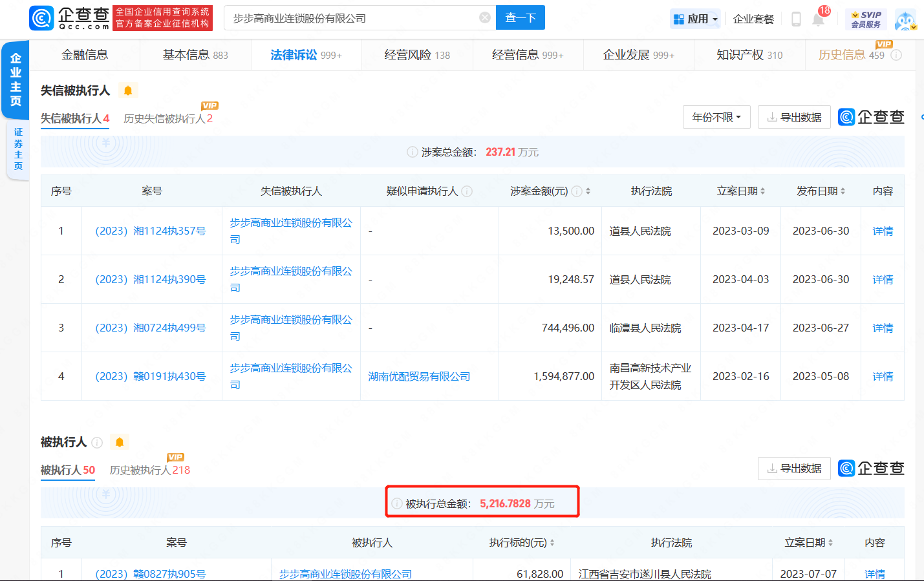924x581 pixels.
Task: Click 导出数据 in 失信被执行人 section
Action: click(794, 117)
